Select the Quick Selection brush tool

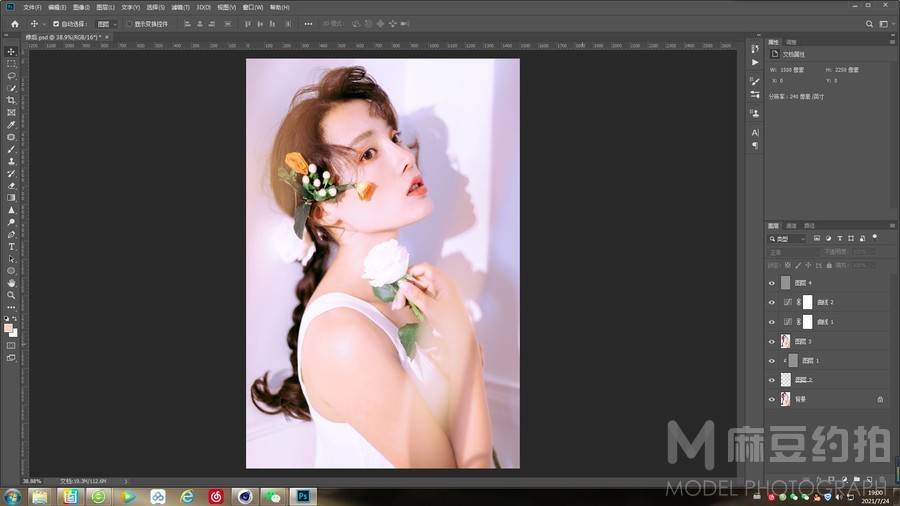(11, 88)
